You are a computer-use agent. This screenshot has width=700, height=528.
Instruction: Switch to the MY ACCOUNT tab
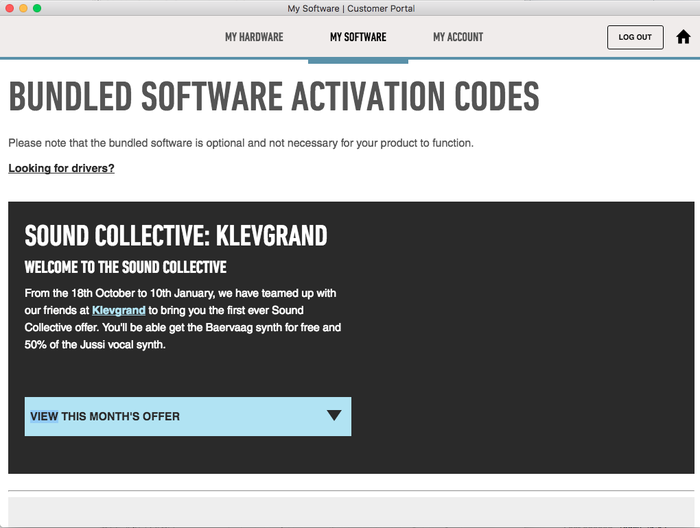(x=458, y=37)
